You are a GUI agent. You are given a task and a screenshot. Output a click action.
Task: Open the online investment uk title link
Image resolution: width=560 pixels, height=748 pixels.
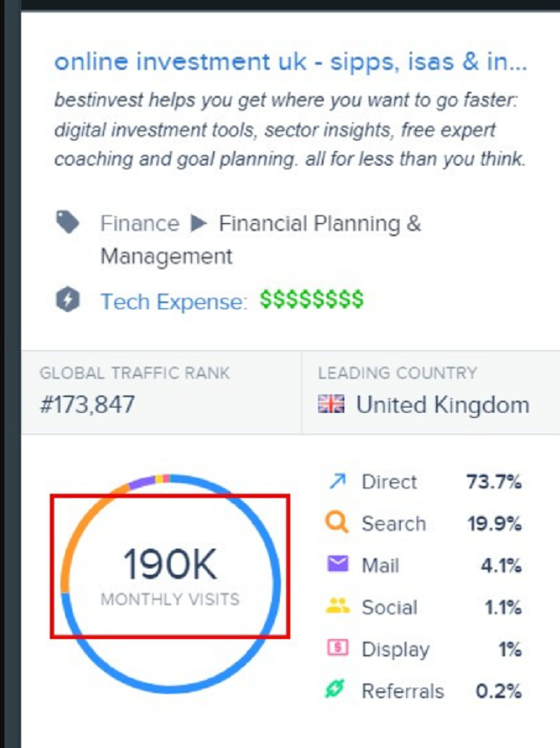(x=290, y=62)
